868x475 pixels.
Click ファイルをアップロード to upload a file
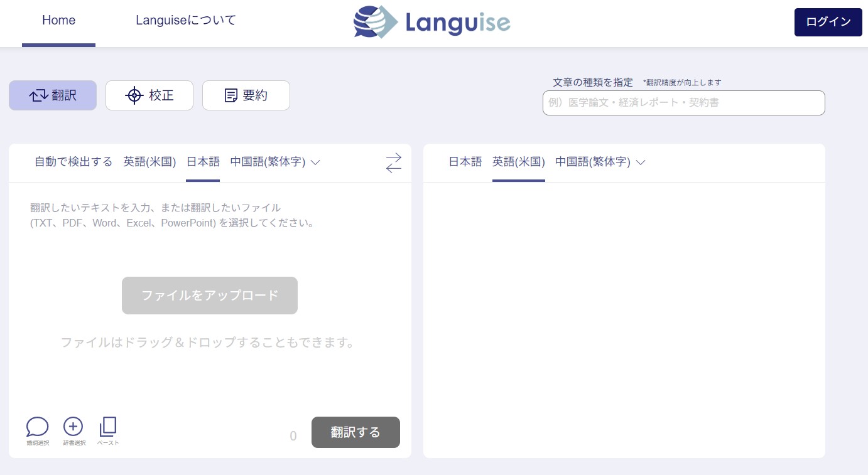click(210, 295)
